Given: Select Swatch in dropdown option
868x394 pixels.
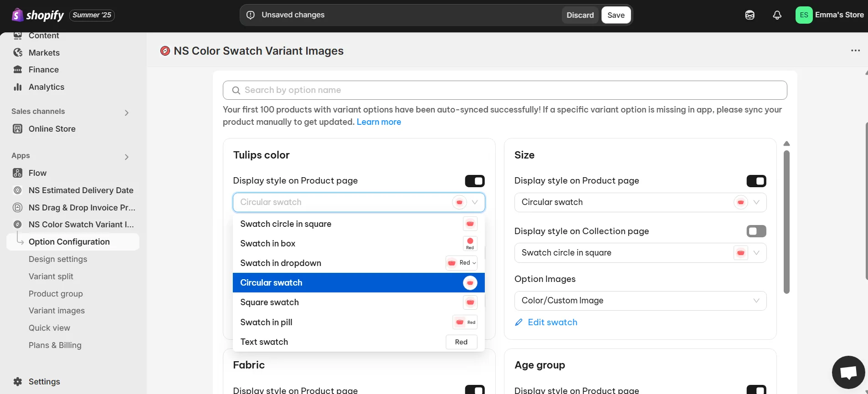Looking at the screenshot, I should point(359,263).
